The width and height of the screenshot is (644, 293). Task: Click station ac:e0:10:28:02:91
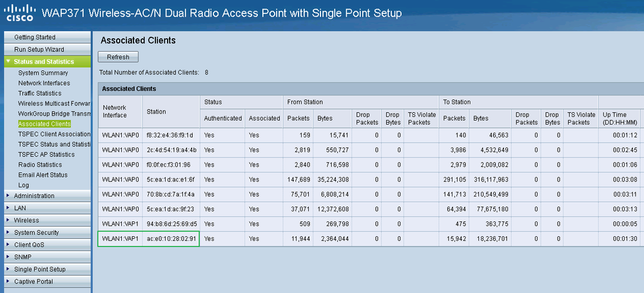coord(171,238)
